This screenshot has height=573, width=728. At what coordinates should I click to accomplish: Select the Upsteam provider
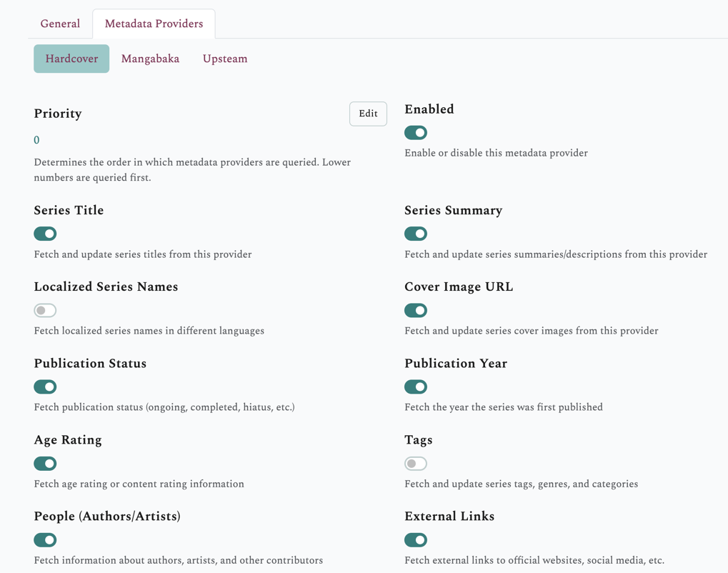point(225,59)
